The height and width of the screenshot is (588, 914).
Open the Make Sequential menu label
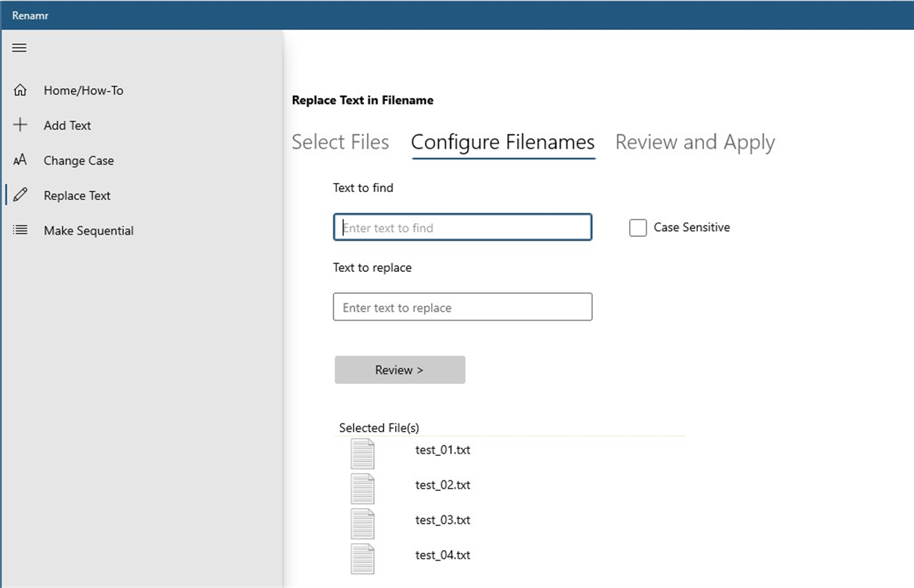[88, 231]
